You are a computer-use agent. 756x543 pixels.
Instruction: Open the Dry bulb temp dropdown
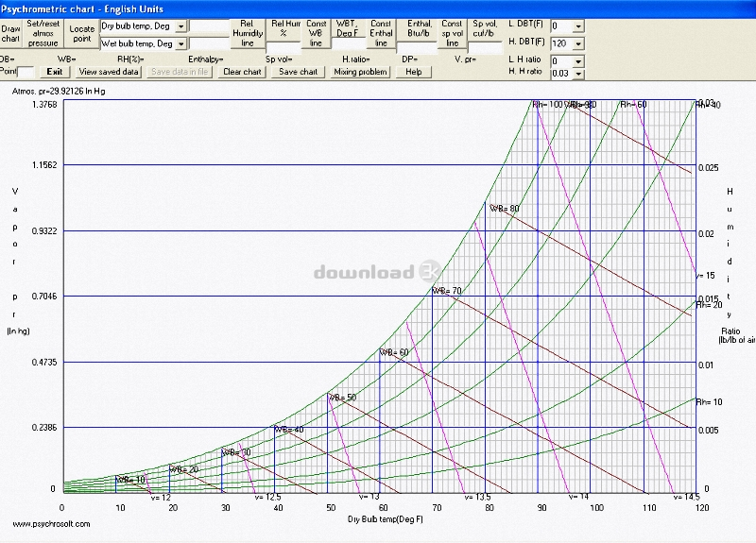(x=180, y=25)
